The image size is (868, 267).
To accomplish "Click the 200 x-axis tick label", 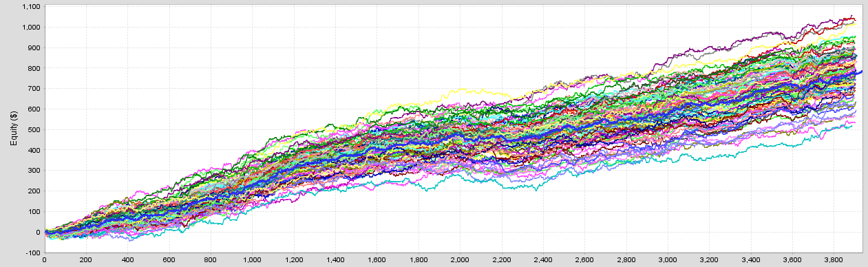I will [x=85, y=261].
